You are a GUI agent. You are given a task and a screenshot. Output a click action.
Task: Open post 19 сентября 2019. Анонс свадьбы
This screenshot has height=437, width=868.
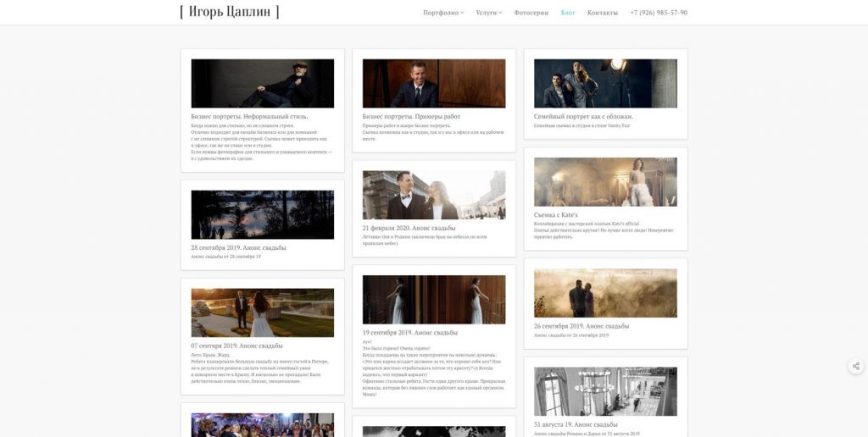(x=410, y=333)
